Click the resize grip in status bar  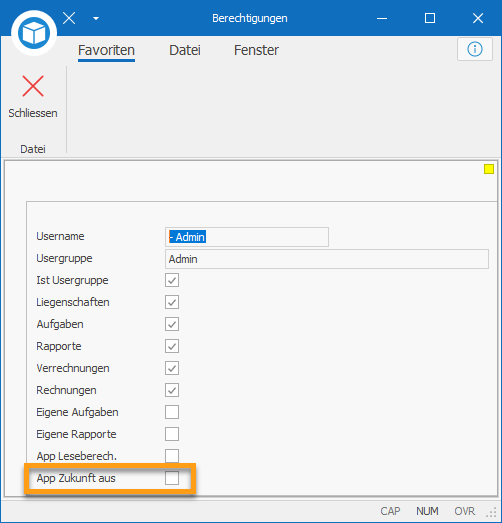492,512
